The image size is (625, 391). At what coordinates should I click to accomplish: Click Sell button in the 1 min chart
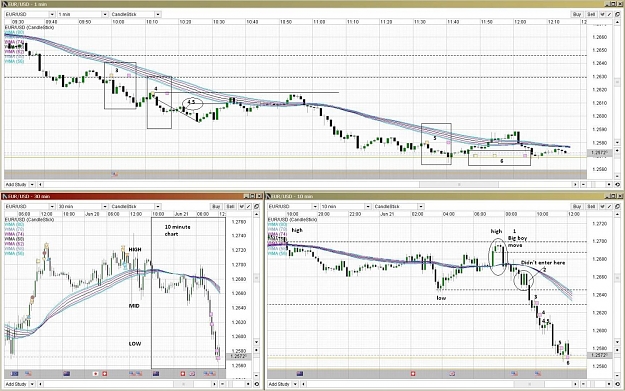[x=591, y=14]
